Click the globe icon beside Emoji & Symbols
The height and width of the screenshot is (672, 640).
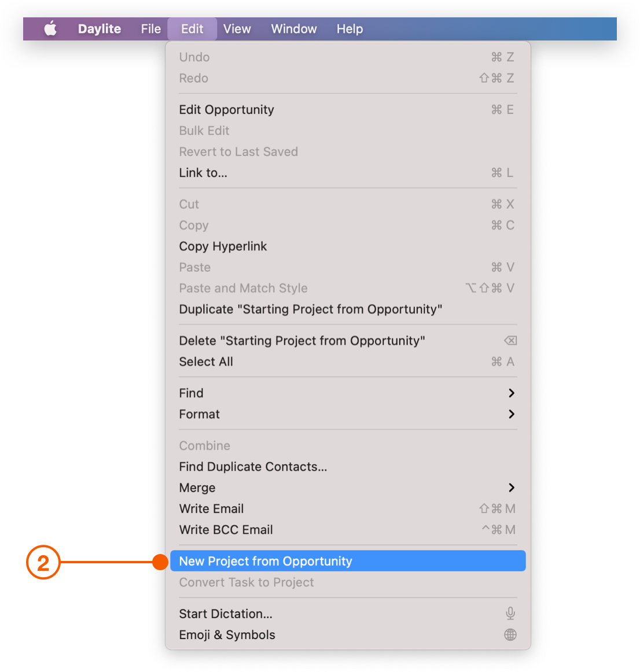click(510, 635)
